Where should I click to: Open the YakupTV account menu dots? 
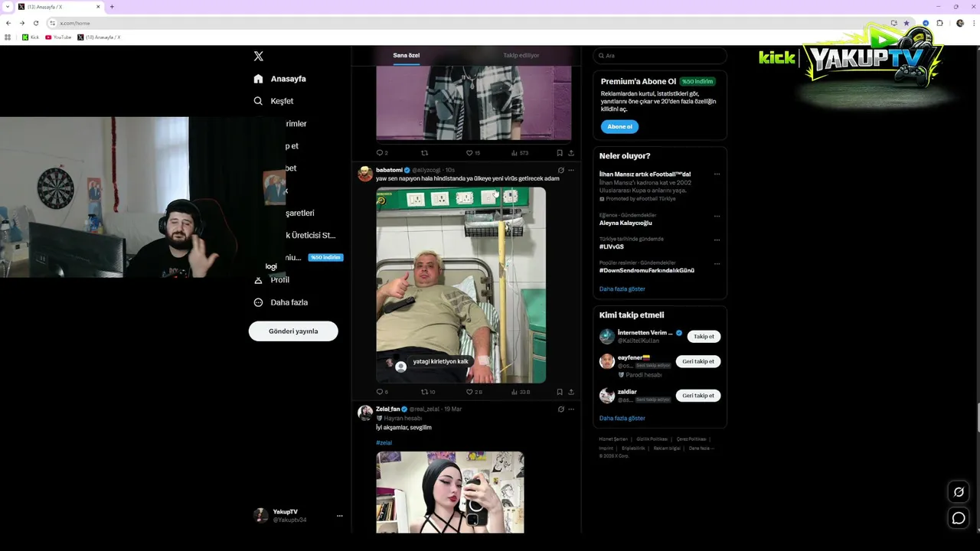click(x=339, y=516)
